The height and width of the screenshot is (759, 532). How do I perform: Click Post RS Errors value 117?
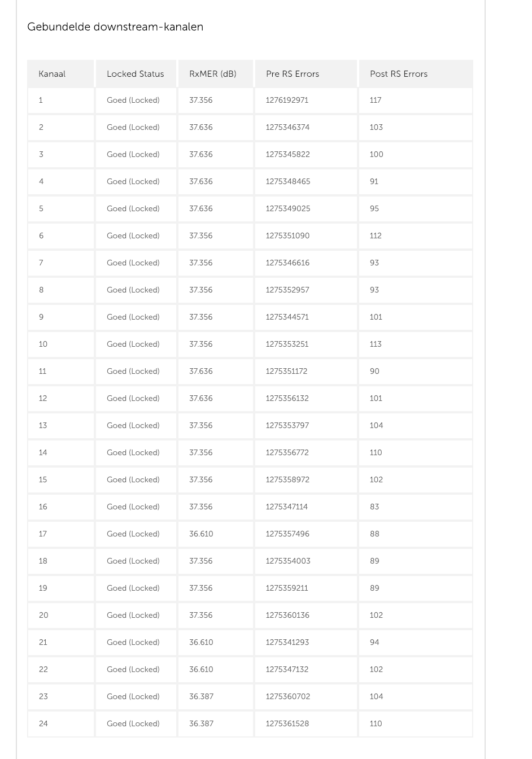[x=376, y=100]
